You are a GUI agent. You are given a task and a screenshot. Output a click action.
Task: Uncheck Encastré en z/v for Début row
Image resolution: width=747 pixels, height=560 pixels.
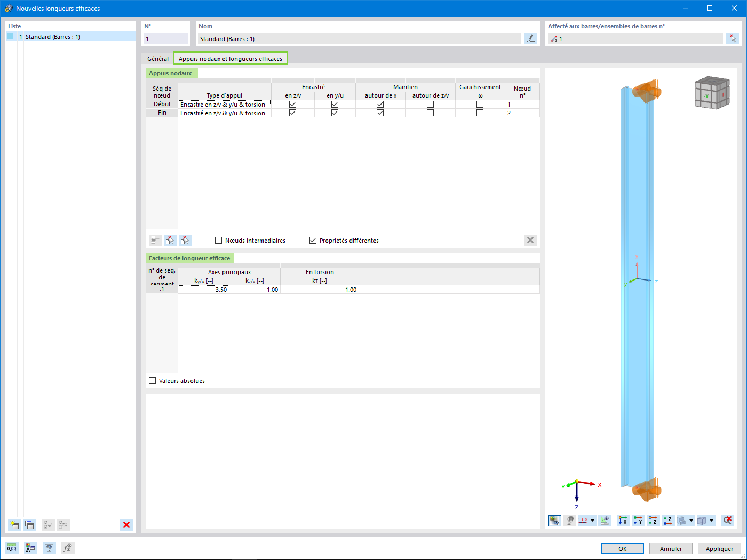pyautogui.click(x=292, y=105)
